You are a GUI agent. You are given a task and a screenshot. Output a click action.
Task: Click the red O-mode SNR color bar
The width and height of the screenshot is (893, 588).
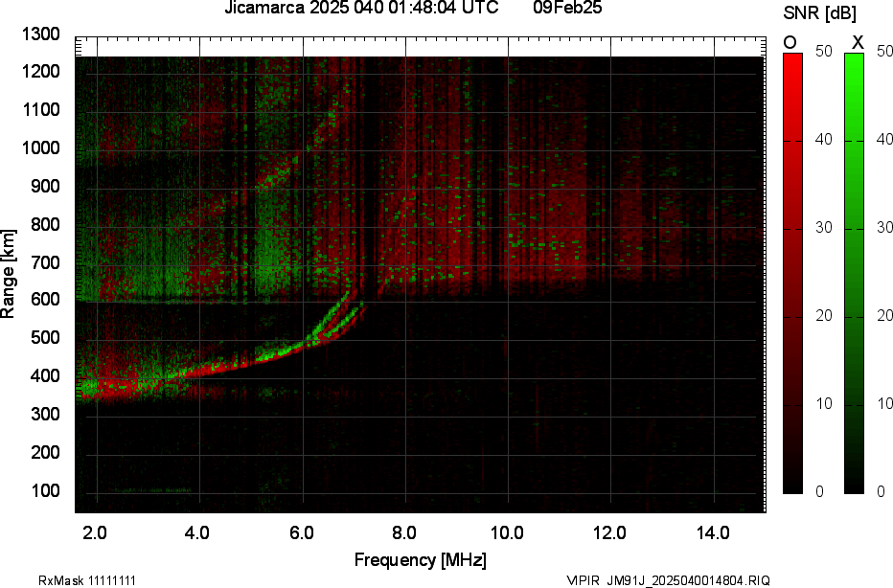click(792, 273)
